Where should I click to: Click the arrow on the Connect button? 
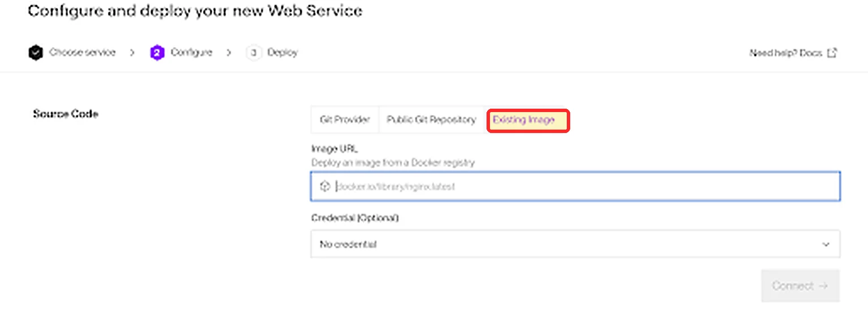823,286
